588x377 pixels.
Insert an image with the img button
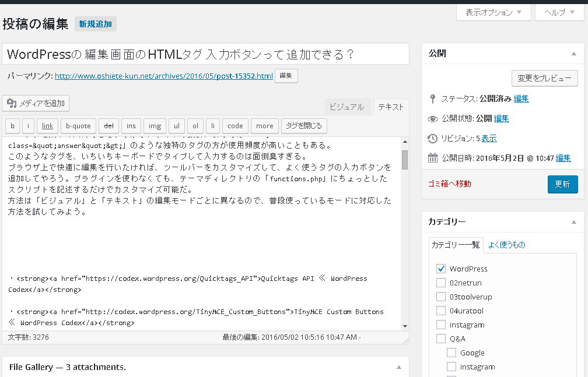pos(155,126)
